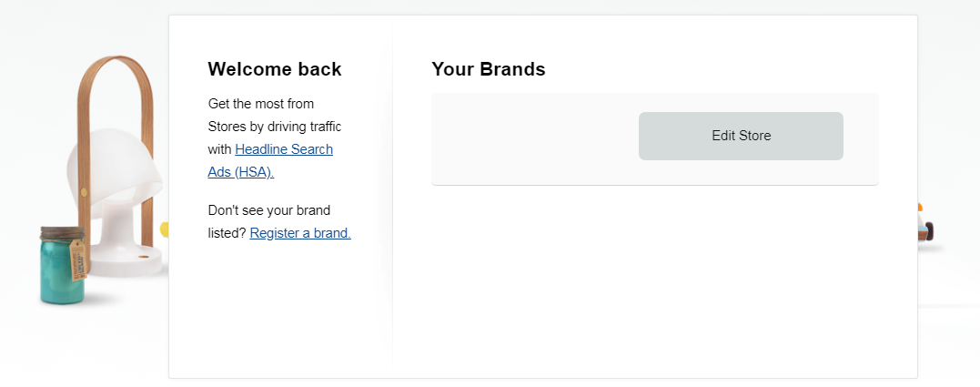The width and height of the screenshot is (980, 387).
Task: Follow the Register a brand link
Action: tap(300, 232)
